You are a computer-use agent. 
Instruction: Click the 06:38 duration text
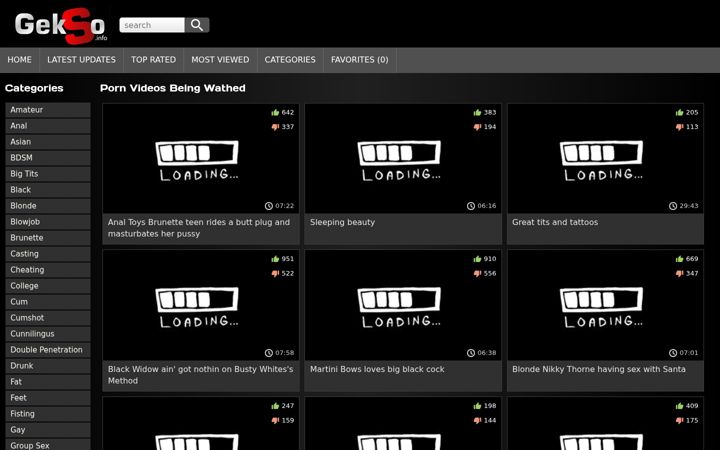[x=487, y=353]
